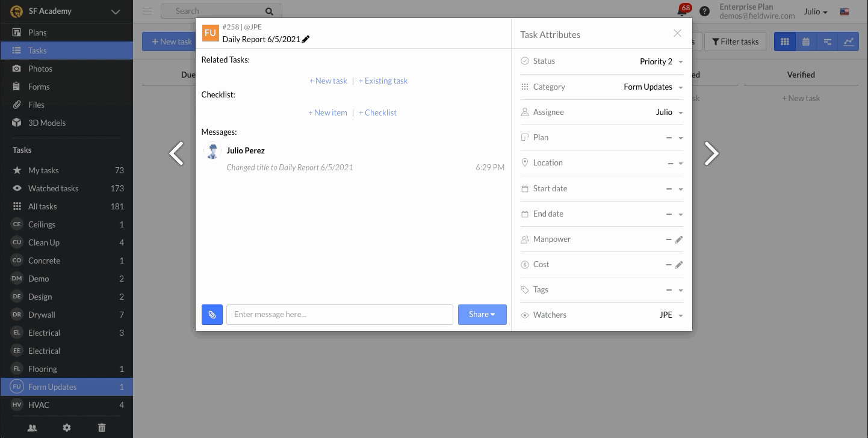Switch to calendar view
Screen dimensions: 868x438
tap(805, 42)
